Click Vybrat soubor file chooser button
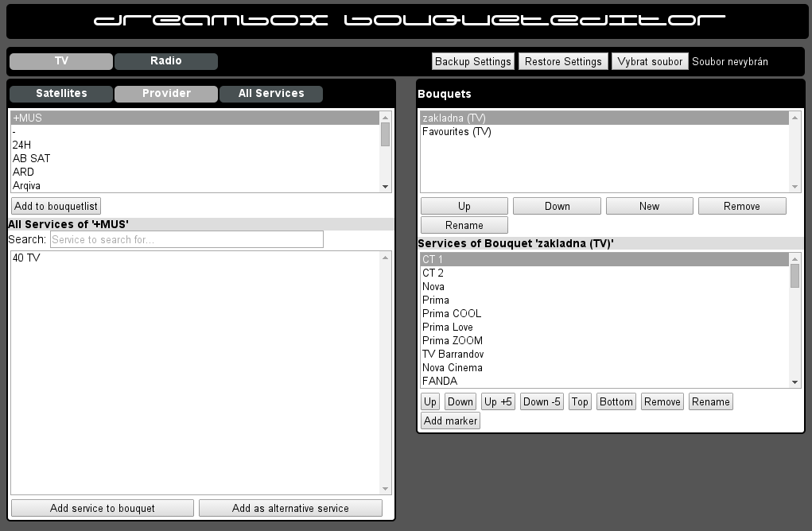The image size is (812, 531). 650,61
